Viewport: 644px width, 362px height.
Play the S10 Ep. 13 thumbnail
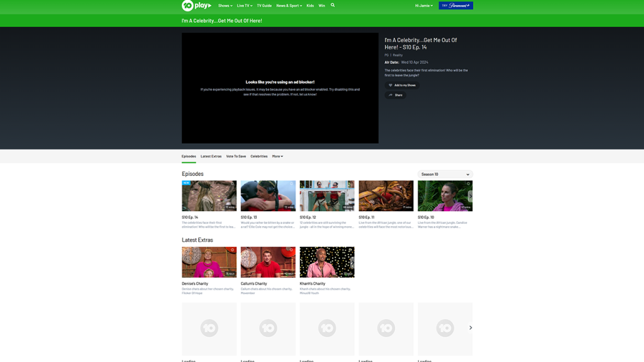268,196
